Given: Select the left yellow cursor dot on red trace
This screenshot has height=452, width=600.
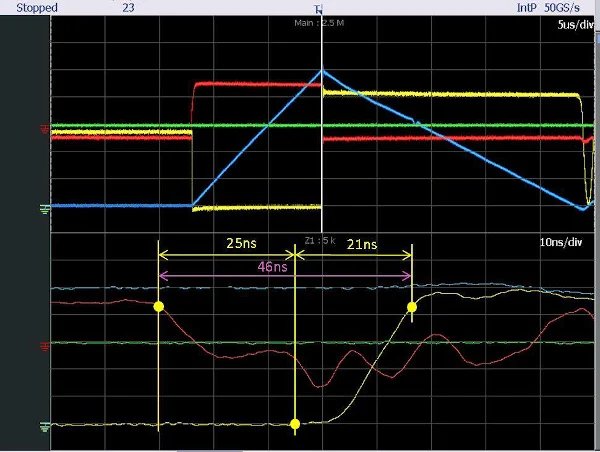Looking at the screenshot, I should pos(158,306).
